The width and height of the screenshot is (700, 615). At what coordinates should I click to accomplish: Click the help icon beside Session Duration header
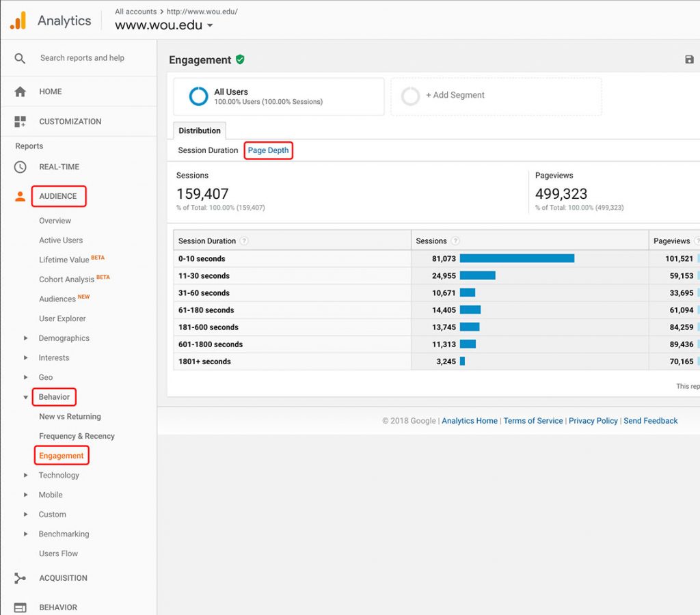pos(244,241)
